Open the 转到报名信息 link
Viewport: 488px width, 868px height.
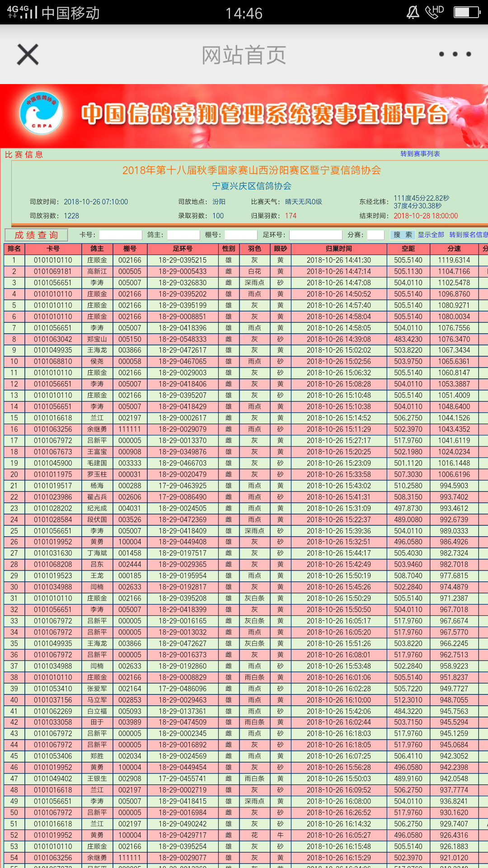[x=468, y=235]
